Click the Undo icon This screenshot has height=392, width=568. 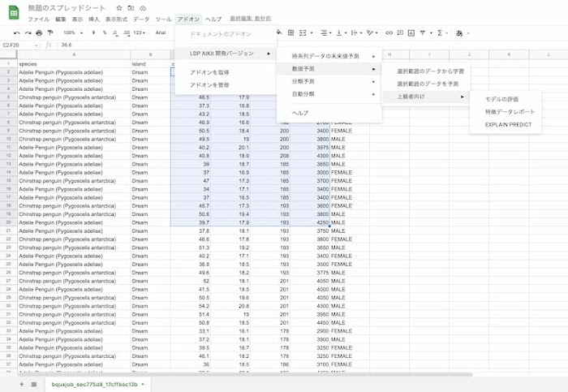[x=17, y=33]
